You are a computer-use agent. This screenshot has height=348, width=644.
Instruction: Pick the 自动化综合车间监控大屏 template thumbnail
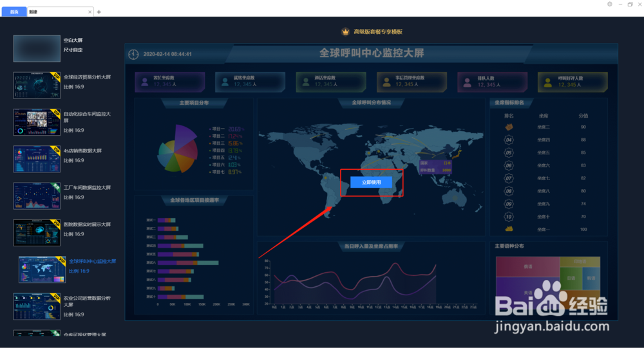[37, 122]
